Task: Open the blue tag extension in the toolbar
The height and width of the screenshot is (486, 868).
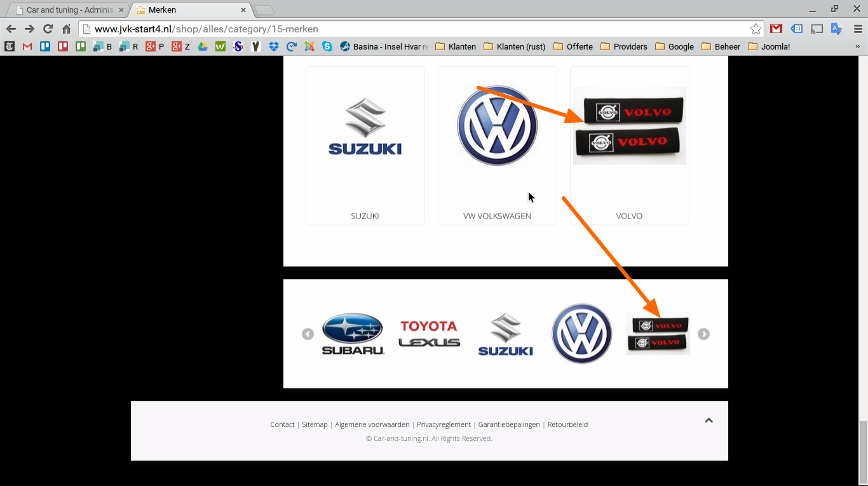Action: (x=797, y=29)
